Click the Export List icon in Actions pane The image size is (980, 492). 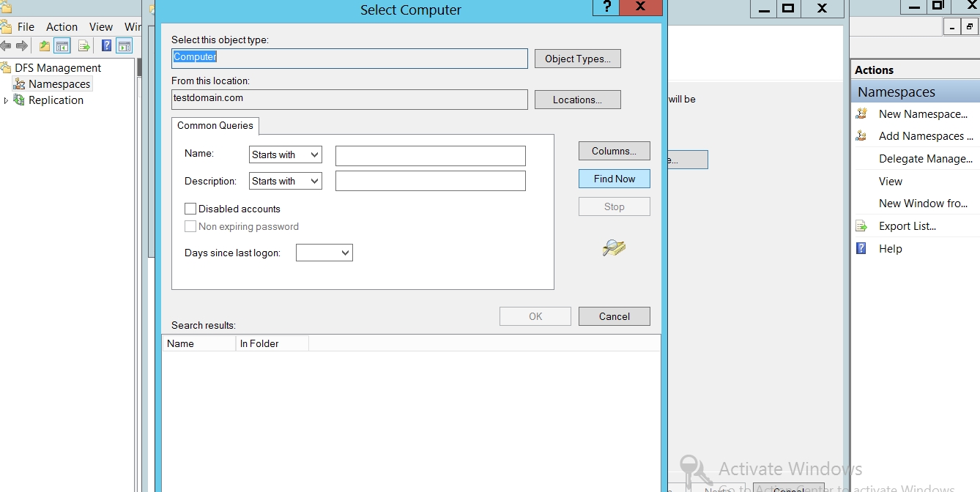pos(862,226)
